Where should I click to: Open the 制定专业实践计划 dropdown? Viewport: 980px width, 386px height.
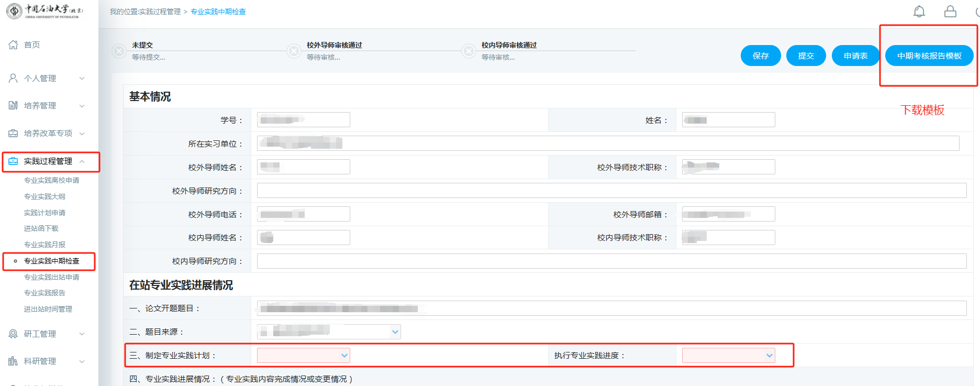tap(303, 356)
